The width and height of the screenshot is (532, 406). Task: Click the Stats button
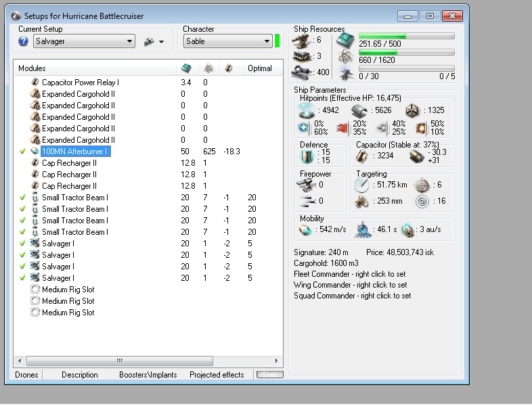click(270, 374)
